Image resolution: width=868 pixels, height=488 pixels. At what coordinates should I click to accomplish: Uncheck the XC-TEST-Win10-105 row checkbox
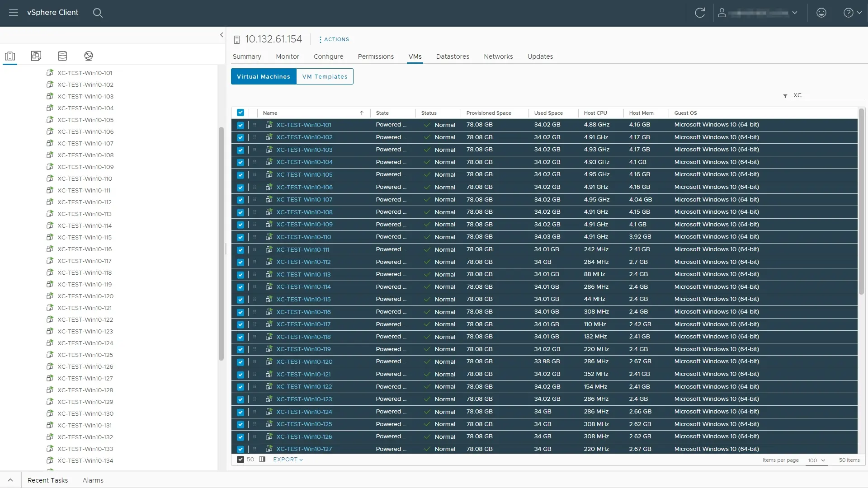point(241,175)
